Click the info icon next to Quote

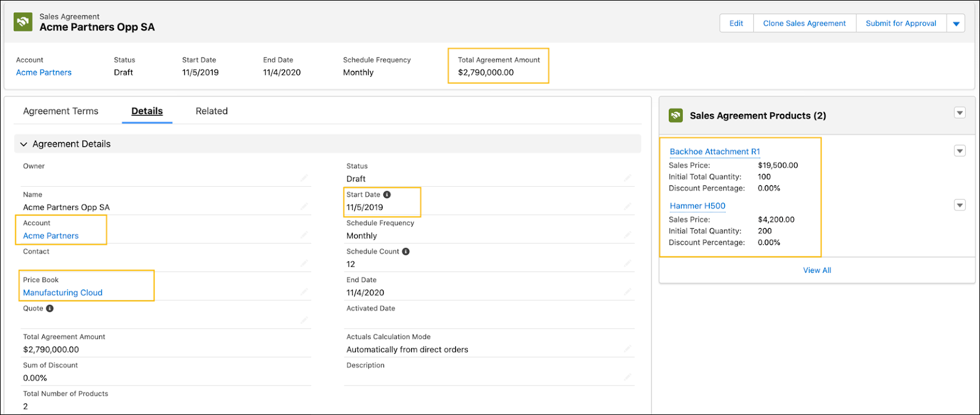coord(50,308)
